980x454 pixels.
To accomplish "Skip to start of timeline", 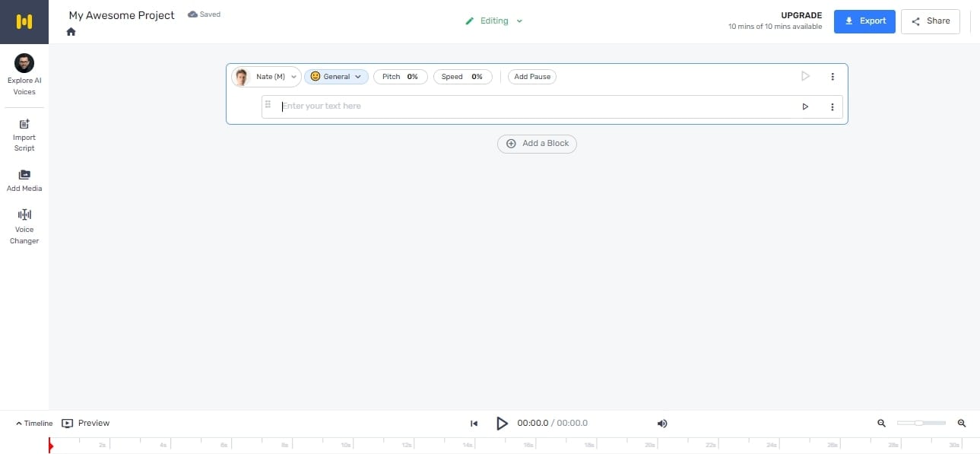I will pos(474,424).
